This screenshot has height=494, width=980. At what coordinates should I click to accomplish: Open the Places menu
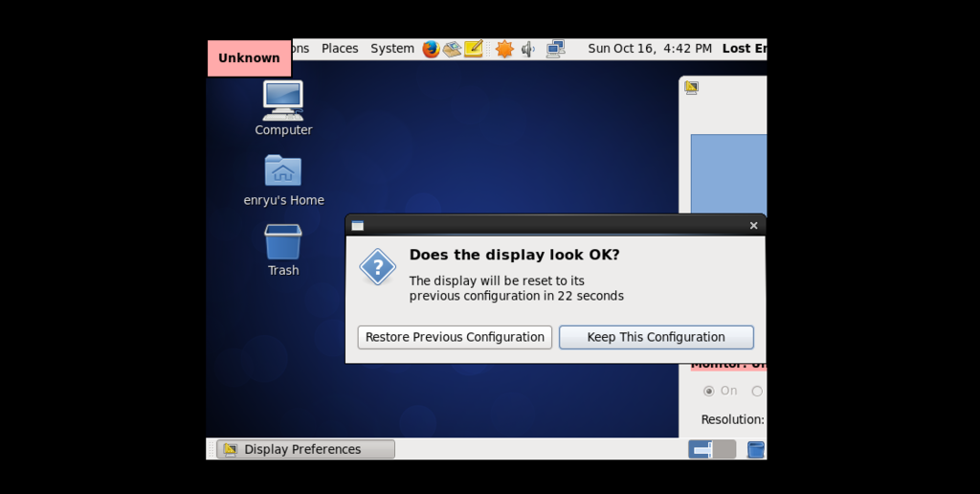click(340, 49)
